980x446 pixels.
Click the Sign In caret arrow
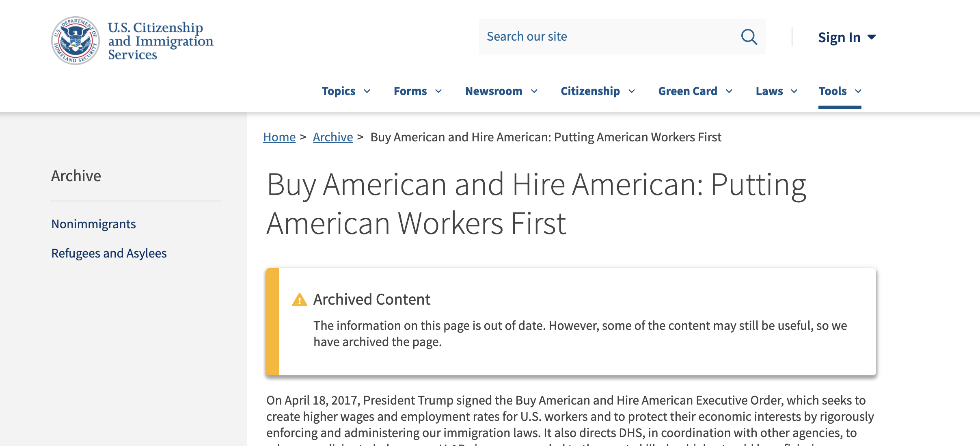tap(871, 37)
